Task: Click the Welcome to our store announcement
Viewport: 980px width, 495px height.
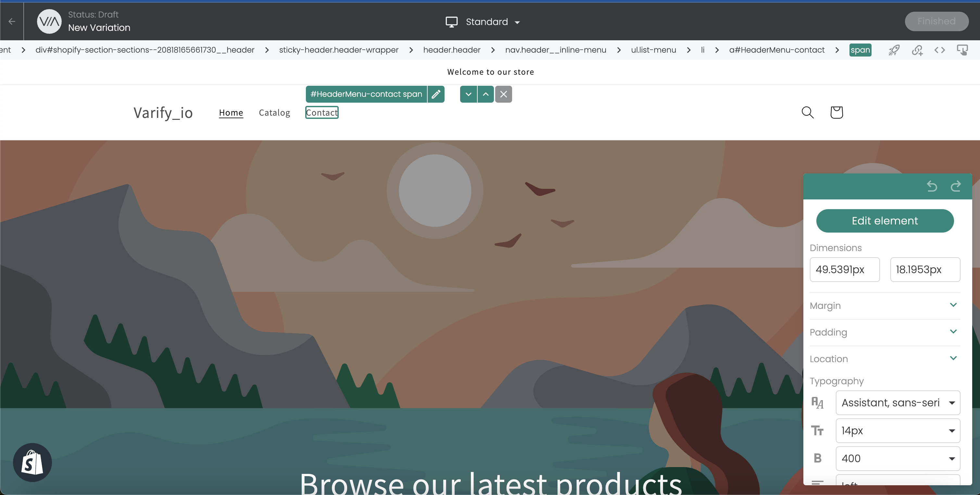Action: click(x=490, y=72)
